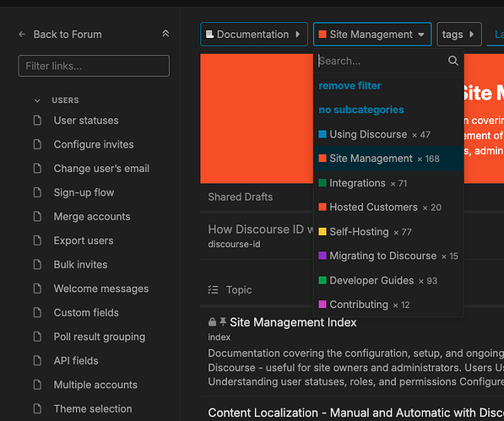Close the Site Management category dropdown
This screenshot has height=421, width=504.
click(x=372, y=34)
